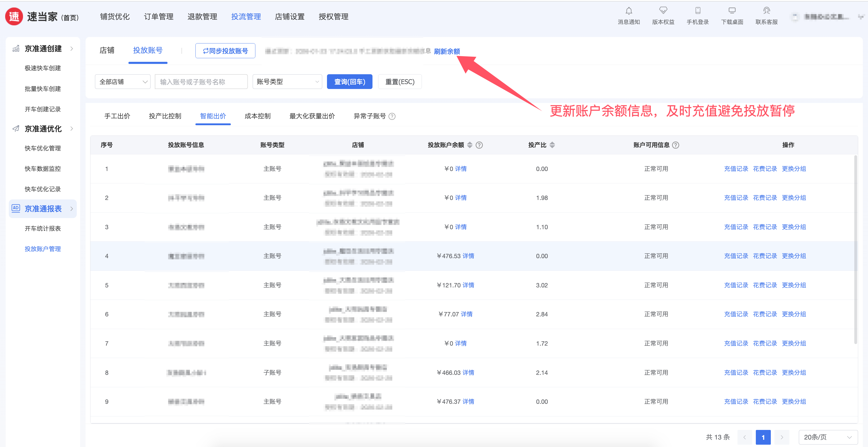Switch to the 成本控制 tab

pyautogui.click(x=257, y=116)
